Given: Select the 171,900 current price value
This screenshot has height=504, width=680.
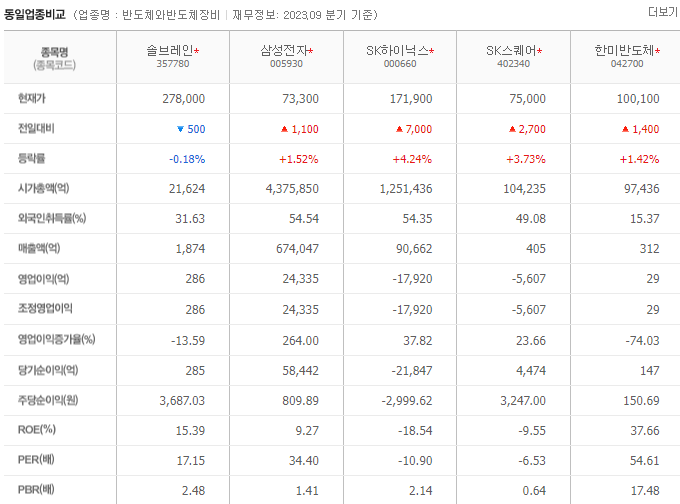Looking at the screenshot, I should click(411, 99).
